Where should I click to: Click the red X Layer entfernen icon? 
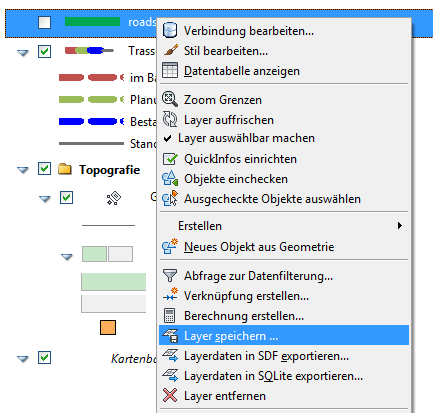170,395
